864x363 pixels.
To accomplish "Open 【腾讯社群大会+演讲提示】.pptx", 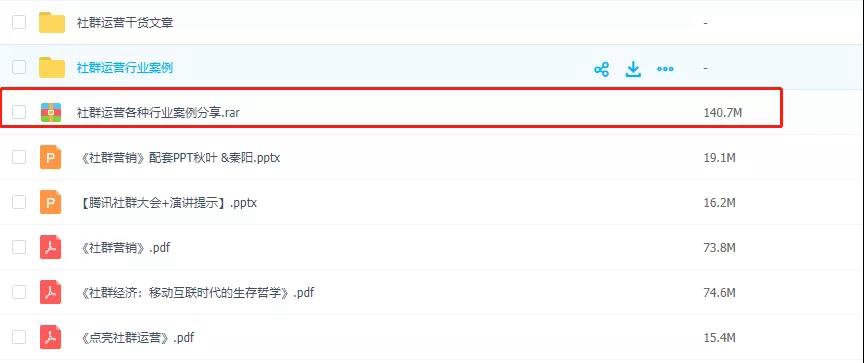I will point(165,203).
